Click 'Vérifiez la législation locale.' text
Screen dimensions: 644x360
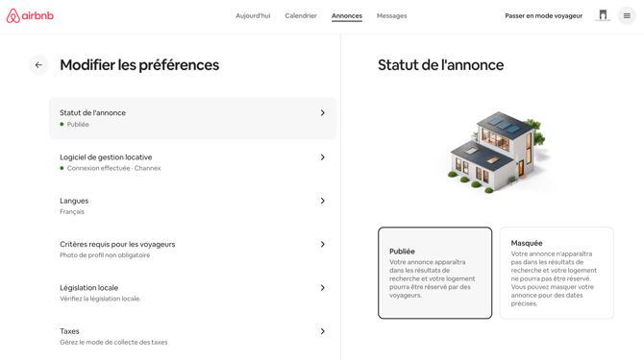[x=100, y=299]
